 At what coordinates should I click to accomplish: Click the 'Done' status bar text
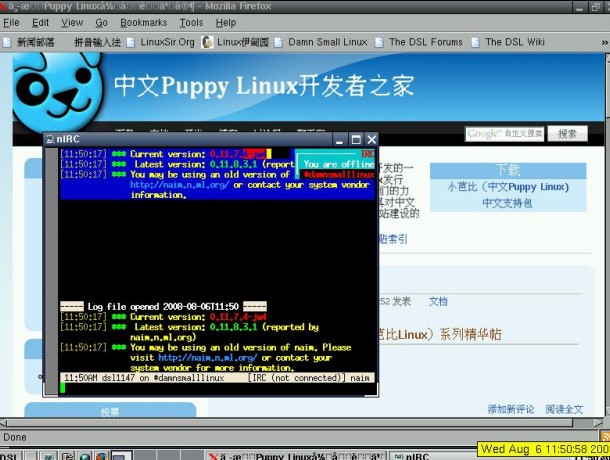tap(15, 437)
